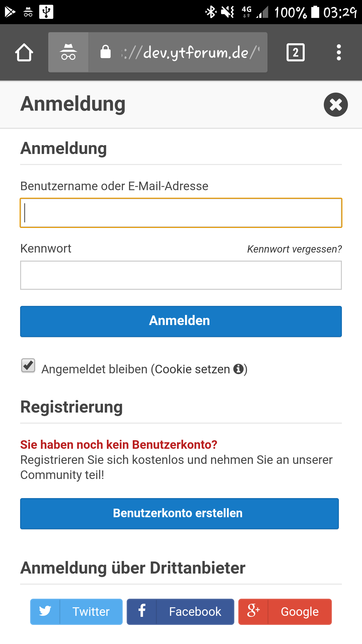Tap the browser home icon
Viewport: 362px width, 644px height.
pyautogui.click(x=24, y=52)
